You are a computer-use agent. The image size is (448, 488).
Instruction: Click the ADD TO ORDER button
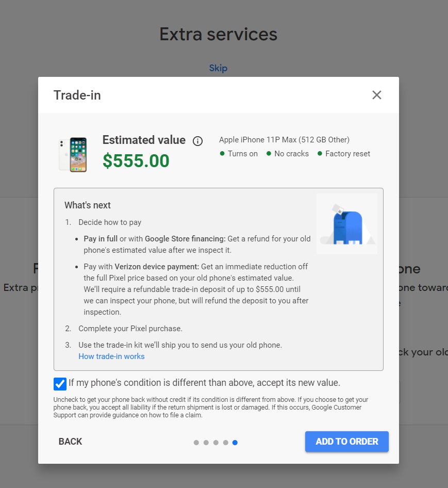click(x=347, y=442)
